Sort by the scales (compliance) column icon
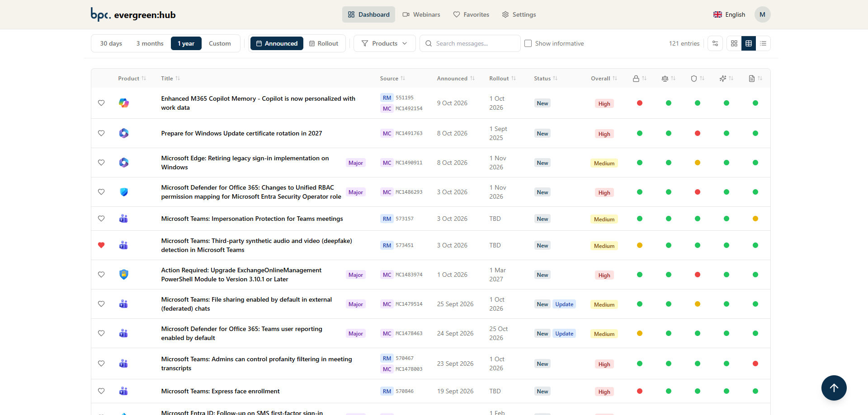Screen dimensions: 868x415 point(668,79)
